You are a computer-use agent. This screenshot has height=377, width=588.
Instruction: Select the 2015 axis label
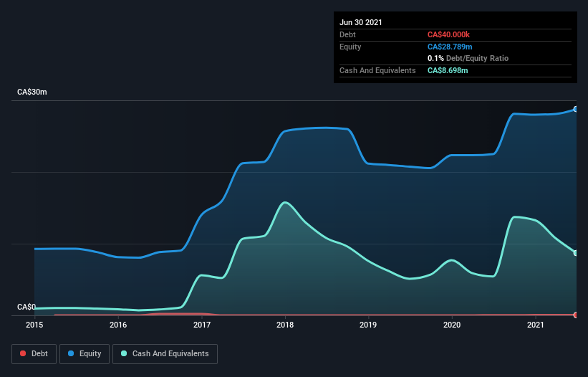coord(34,325)
